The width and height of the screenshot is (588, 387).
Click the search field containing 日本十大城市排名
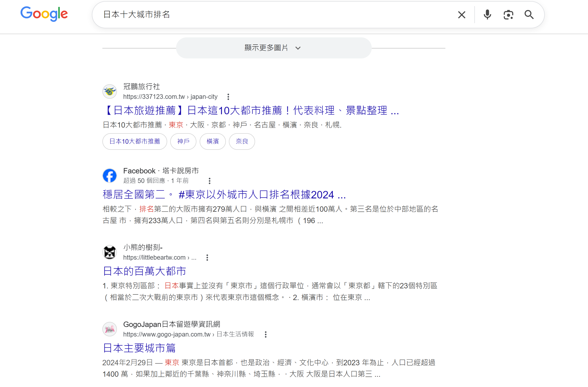pyautogui.click(x=247, y=14)
